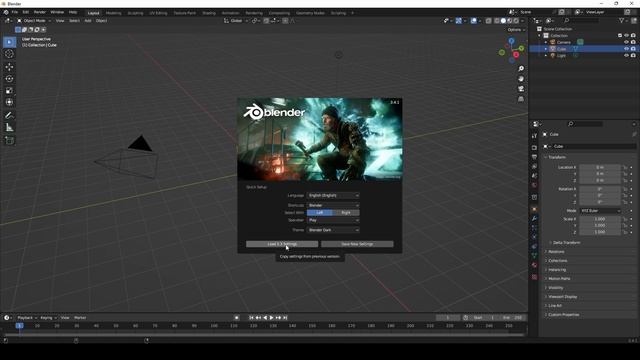Open the Material properties tab icon
The width and height of the screenshot is (640, 360).
[534, 265]
